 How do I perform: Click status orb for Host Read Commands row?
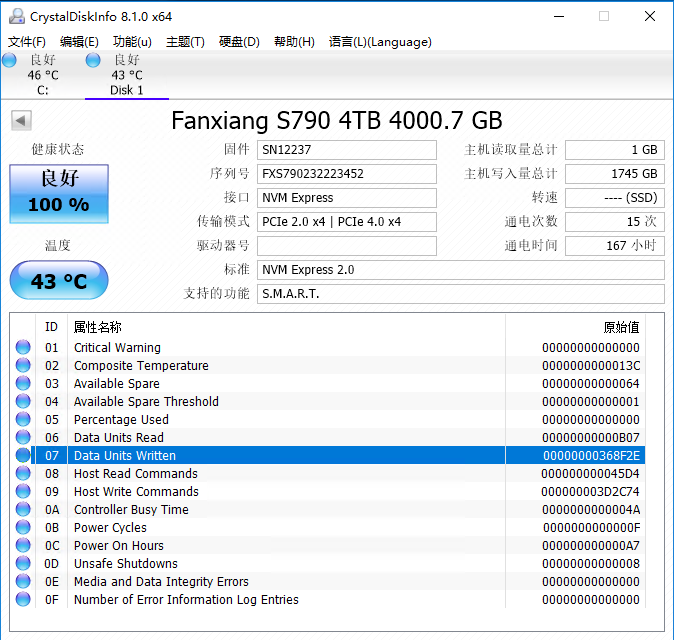point(23,473)
